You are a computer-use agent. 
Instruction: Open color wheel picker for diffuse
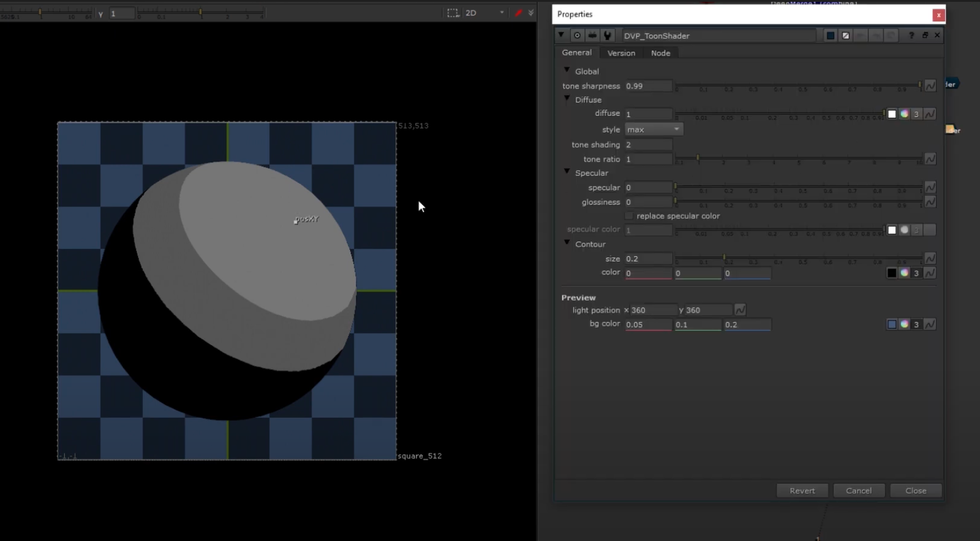pos(904,114)
